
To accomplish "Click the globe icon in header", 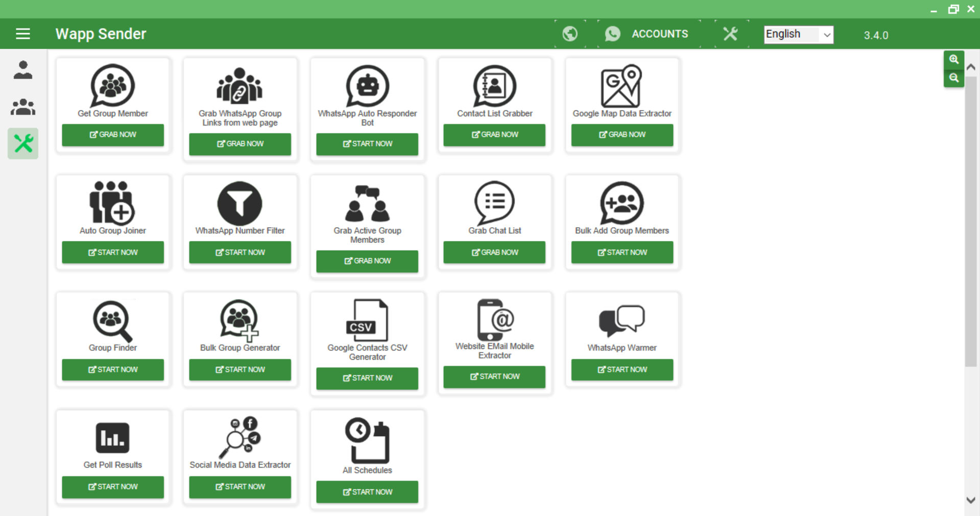I will (570, 34).
